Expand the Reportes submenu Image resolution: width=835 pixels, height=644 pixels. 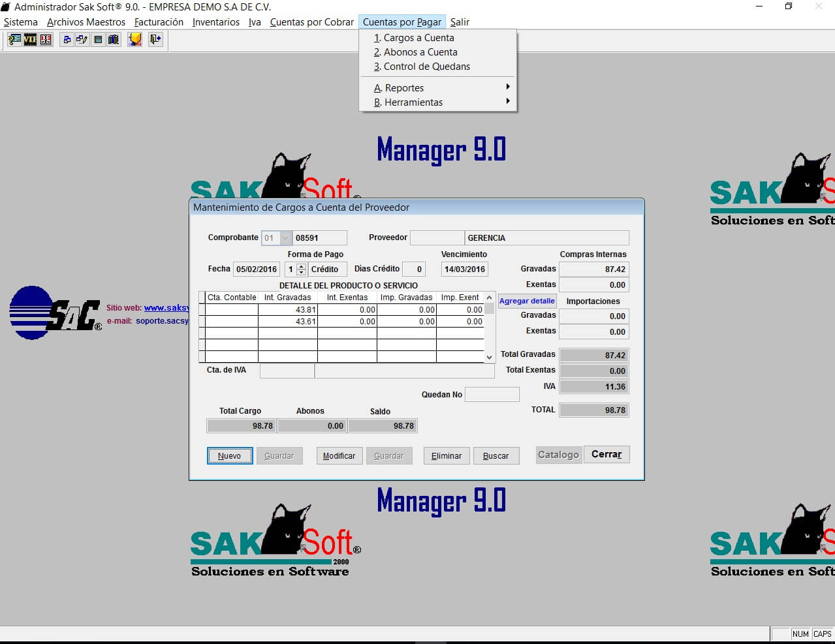tap(438, 88)
